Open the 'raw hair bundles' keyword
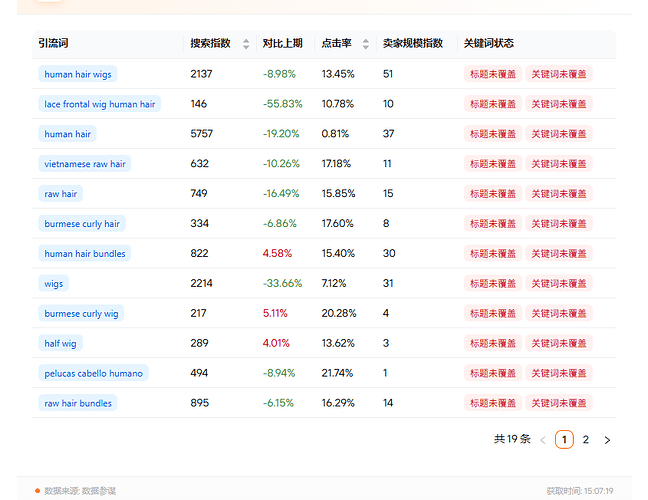Viewport: 648px width, 500px height. point(78,404)
